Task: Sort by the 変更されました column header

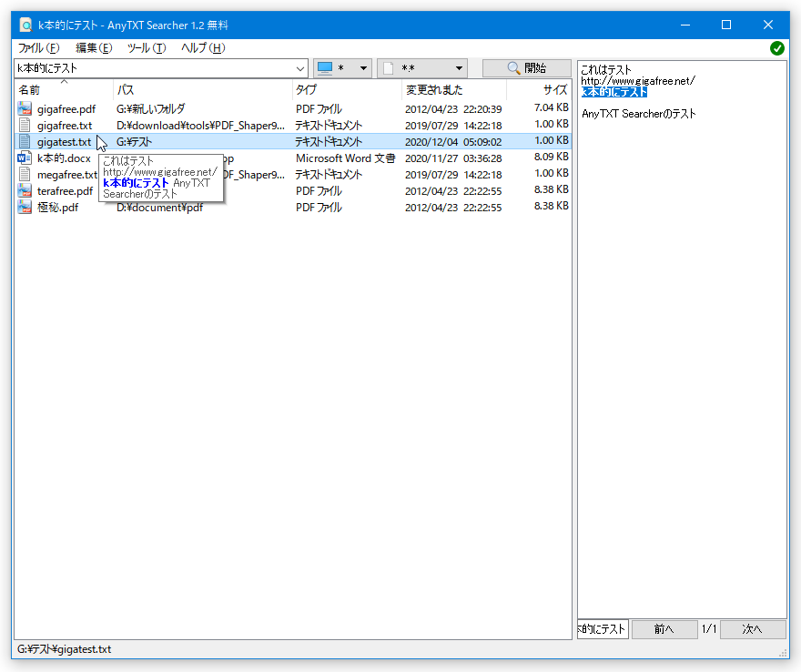Action: tap(453, 90)
